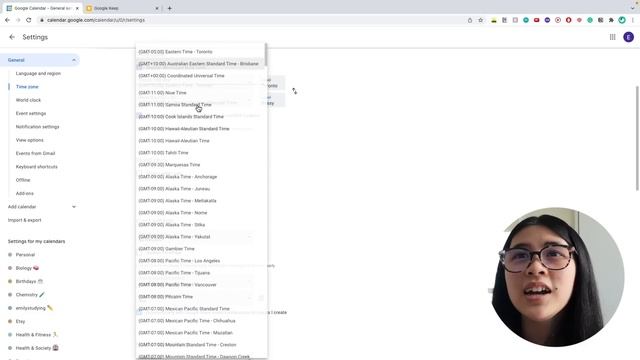This screenshot has height=360, width=640.
Task: Select Eastern Time - Toronto
Action: pyautogui.click(x=200, y=52)
